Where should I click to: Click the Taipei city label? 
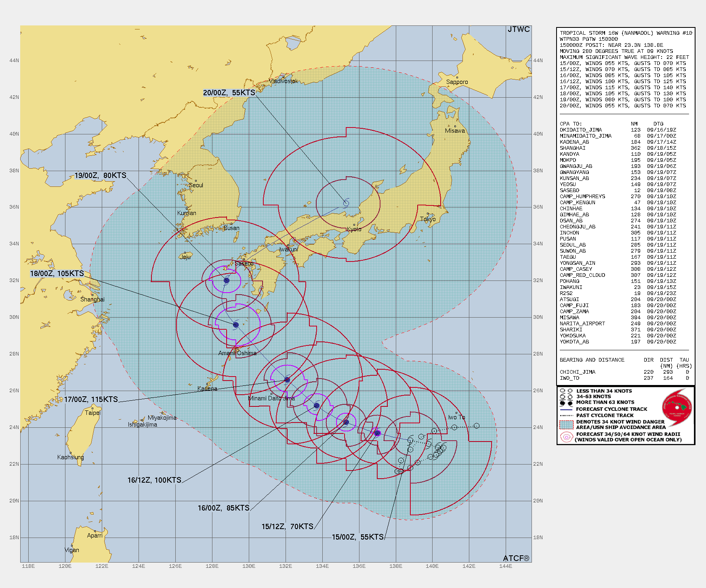(92, 413)
